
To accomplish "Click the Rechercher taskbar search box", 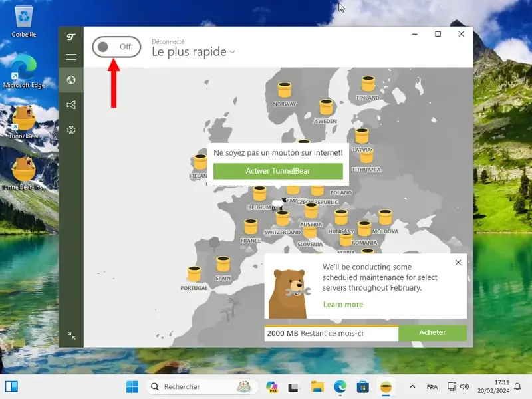I will (x=202, y=386).
